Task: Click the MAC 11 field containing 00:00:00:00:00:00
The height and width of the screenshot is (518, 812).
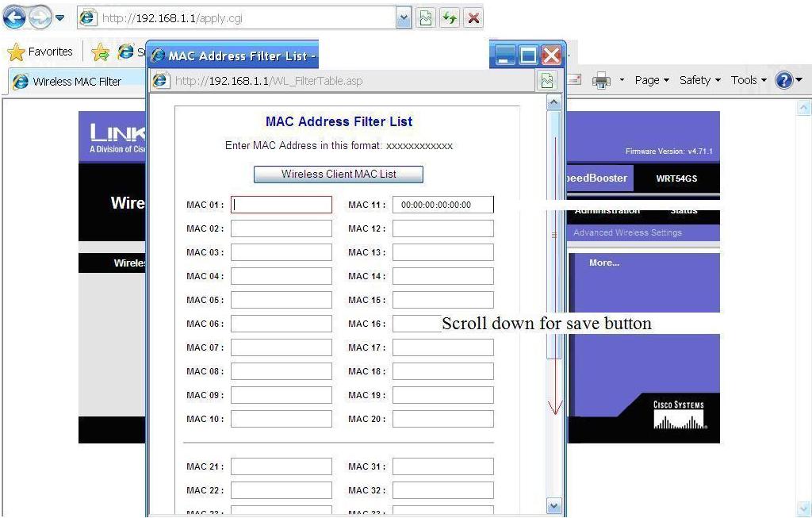Action: coord(443,205)
